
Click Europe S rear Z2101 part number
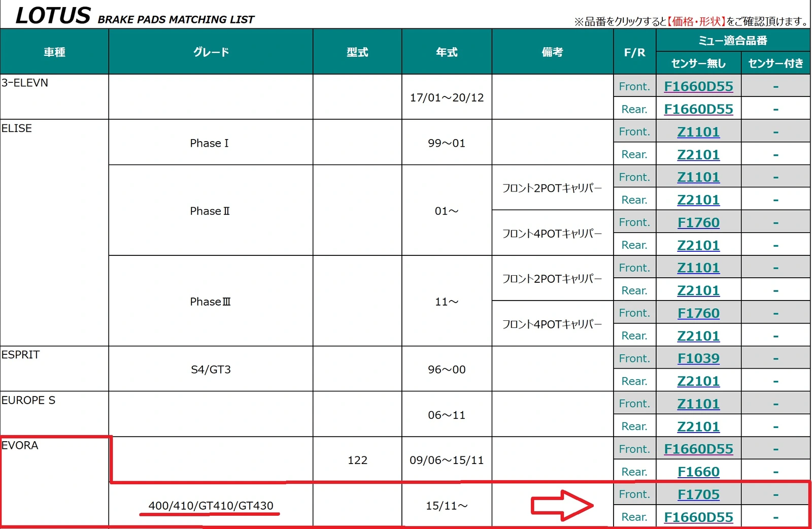[698, 426]
